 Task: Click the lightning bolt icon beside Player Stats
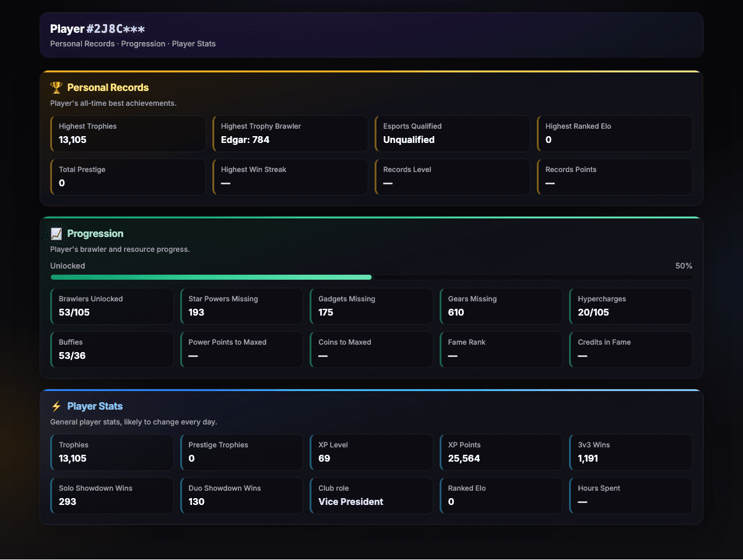click(x=56, y=406)
